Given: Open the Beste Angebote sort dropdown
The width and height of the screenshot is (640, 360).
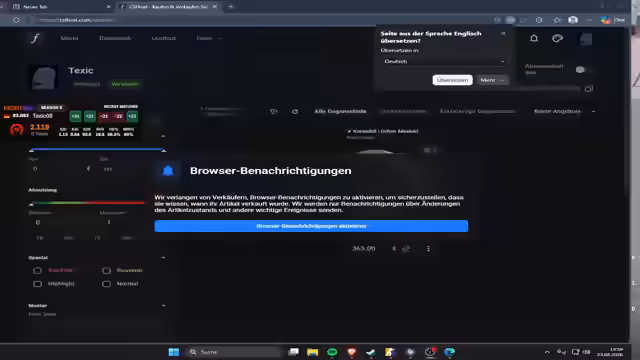Looking at the screenshot, I should (564, 111).
